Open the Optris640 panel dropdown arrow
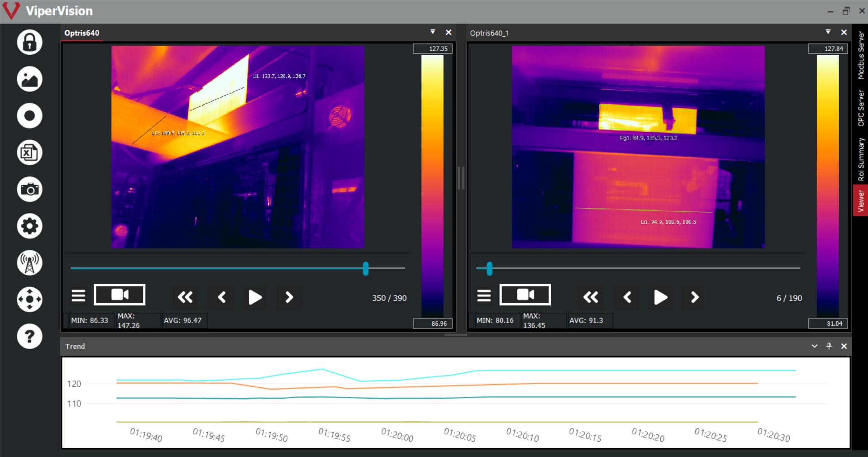The width and height of the screenshot is (868, 457). coord(433,32)
